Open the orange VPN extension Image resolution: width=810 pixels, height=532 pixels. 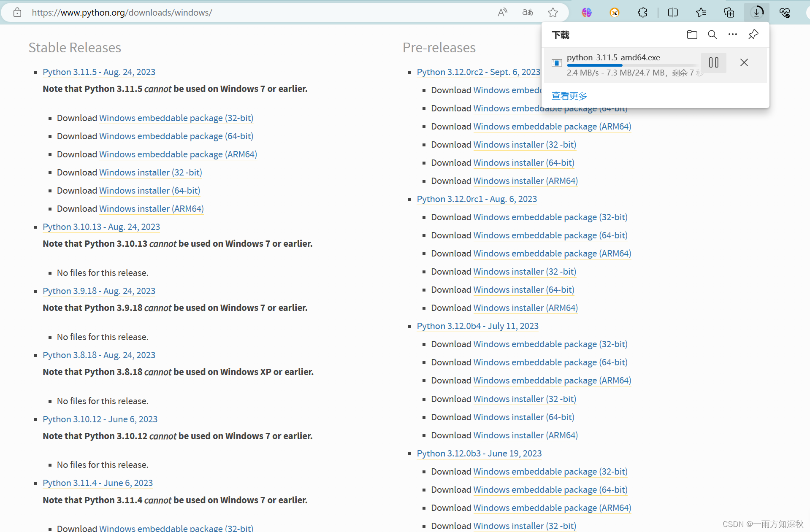pos(615,12)
